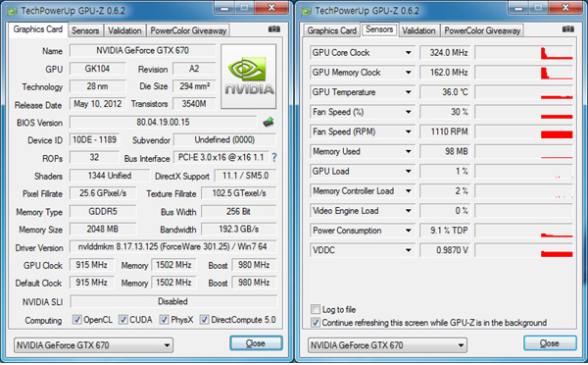Screen dimensions: 588x365
Task: Click Power Consumption value 9.1 % TDP
Action: pyautogui.click(x=445, y=231)
